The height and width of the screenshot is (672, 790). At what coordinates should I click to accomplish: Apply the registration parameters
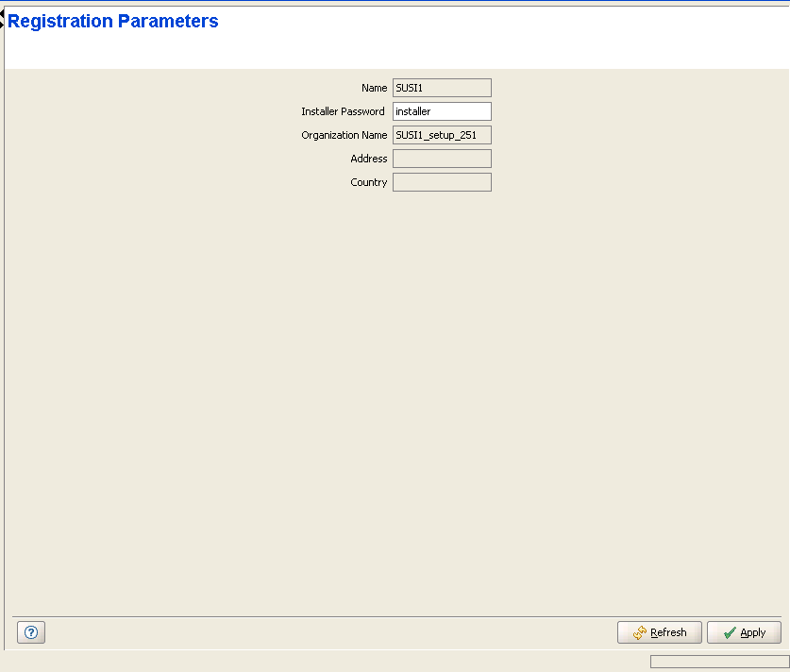click(744, 632)
